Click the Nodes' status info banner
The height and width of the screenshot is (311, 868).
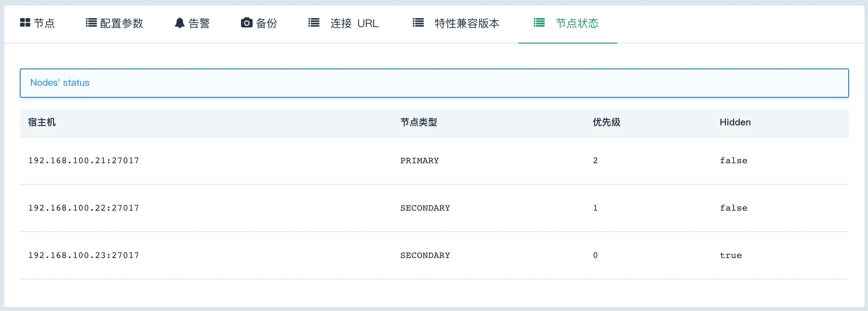(434, 83)
